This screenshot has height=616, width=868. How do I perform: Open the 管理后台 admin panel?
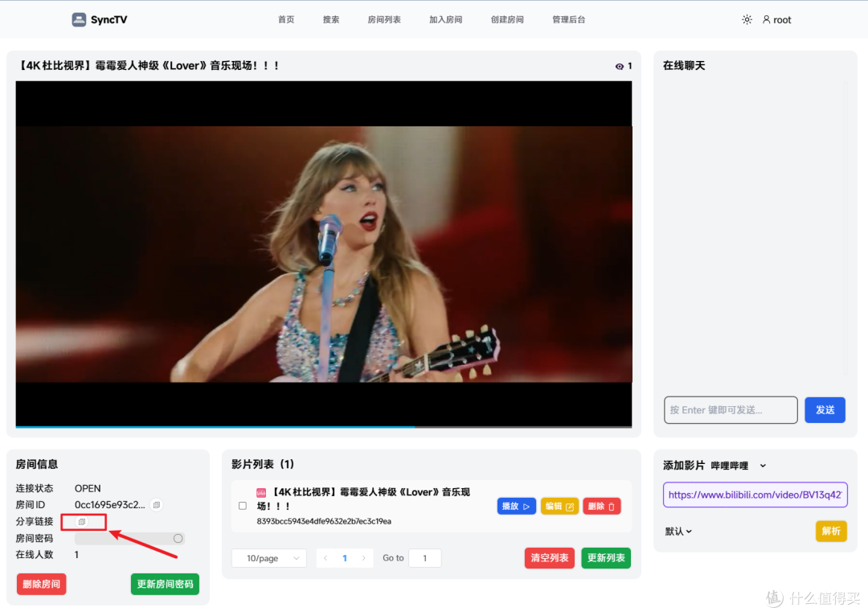568,18
